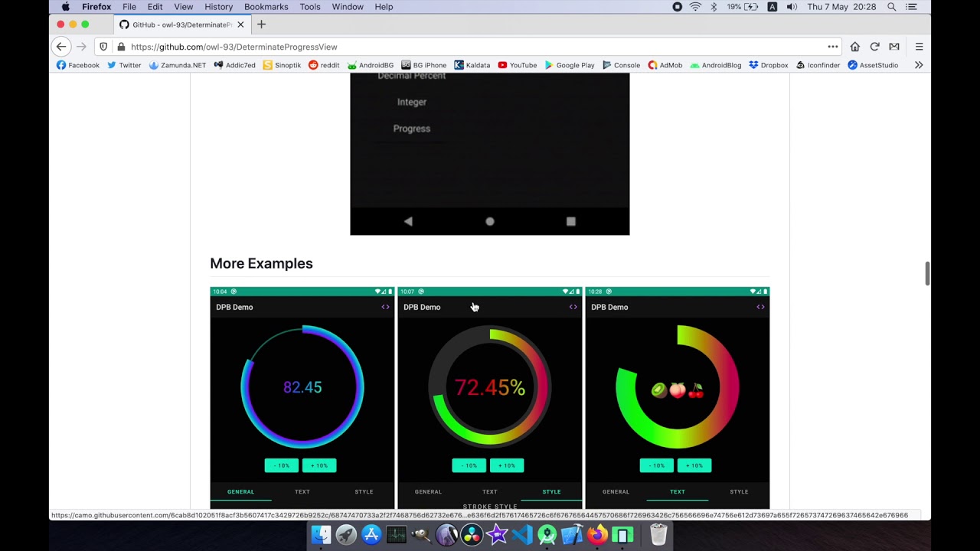Launch iMovie from the Dock
The height and width of the screenshot is (551, 980).
[x=497, y=534]
